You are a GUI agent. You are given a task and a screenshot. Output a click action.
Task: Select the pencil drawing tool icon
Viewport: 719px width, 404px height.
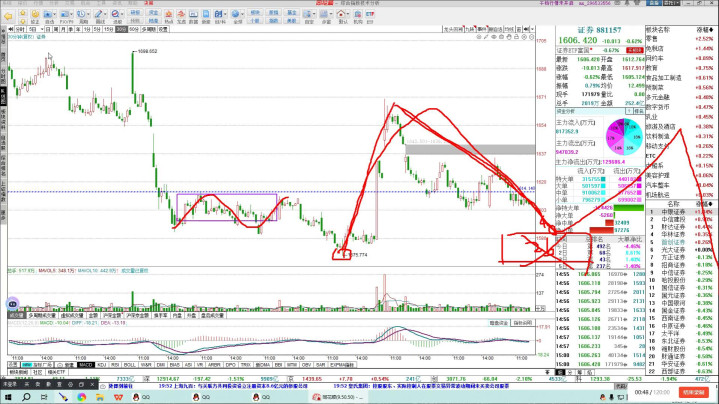click(x=98, y=15)
